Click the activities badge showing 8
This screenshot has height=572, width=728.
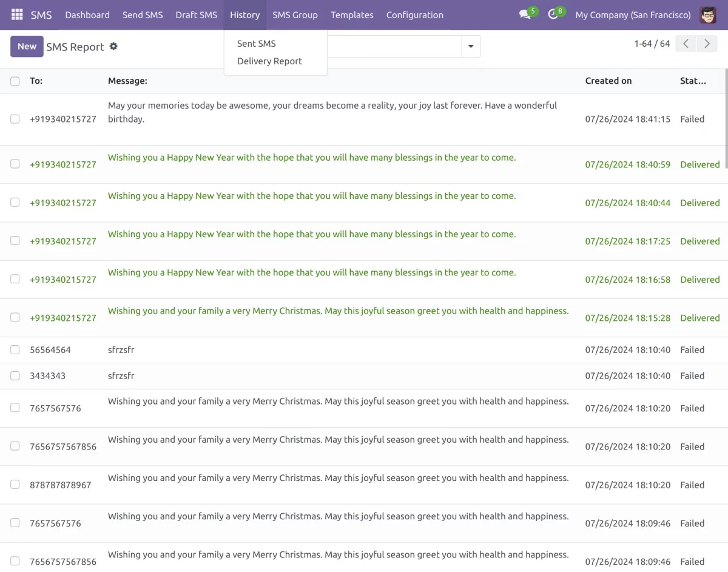pos(560,10)
